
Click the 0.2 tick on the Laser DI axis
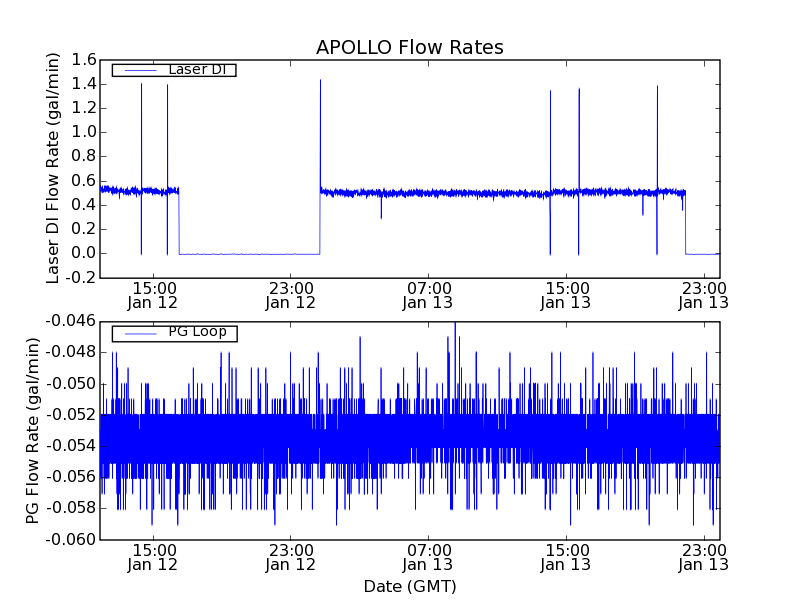tap(84, 229)
